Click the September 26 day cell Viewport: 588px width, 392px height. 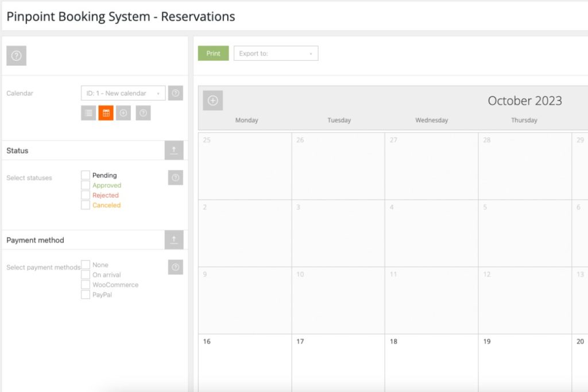[338, 166]
